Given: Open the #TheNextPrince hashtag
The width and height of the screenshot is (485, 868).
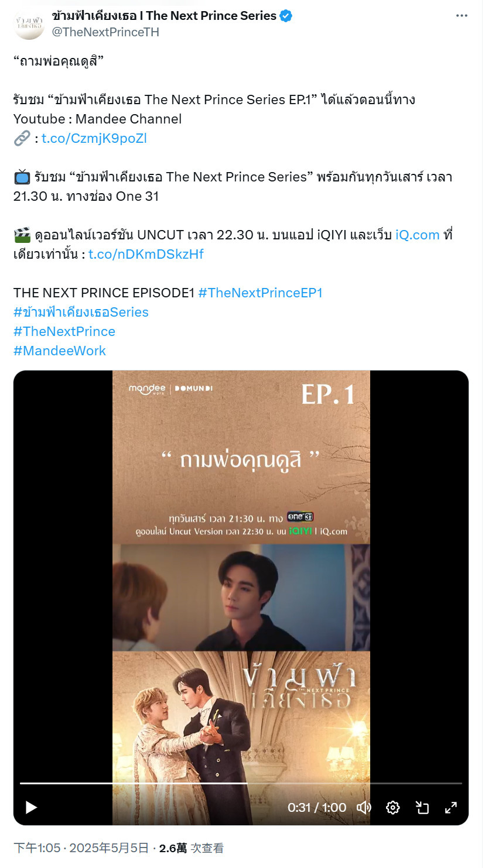Looking at the screenshot, I should tap(64, 331).
